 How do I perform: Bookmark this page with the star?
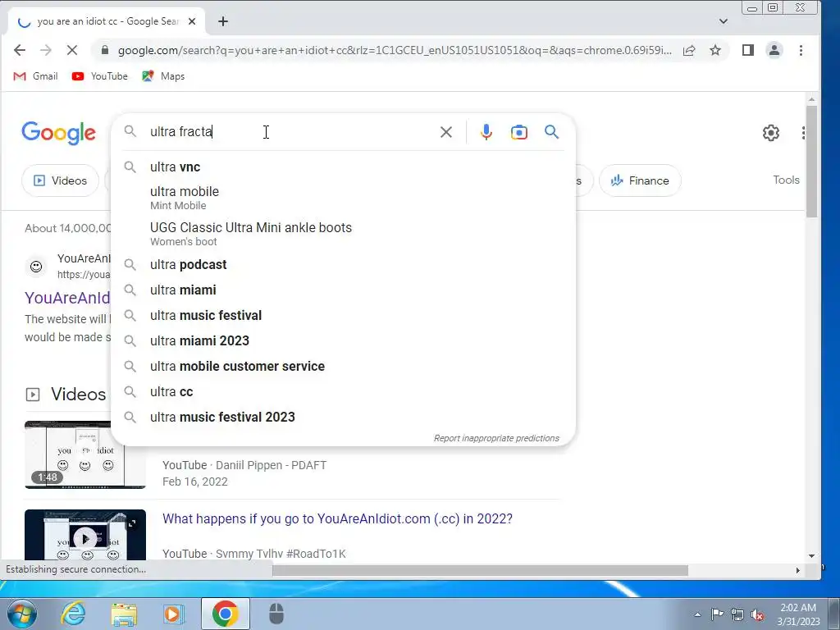715,50
